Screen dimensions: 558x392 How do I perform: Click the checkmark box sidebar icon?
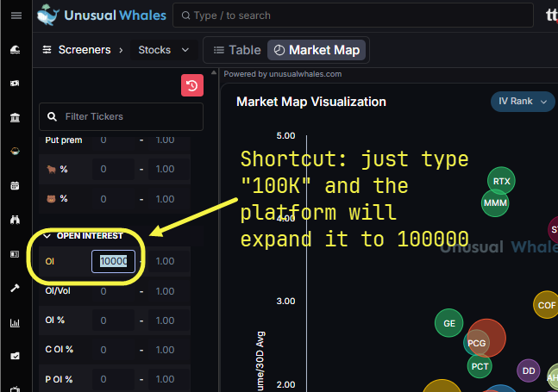pos(15,356)
